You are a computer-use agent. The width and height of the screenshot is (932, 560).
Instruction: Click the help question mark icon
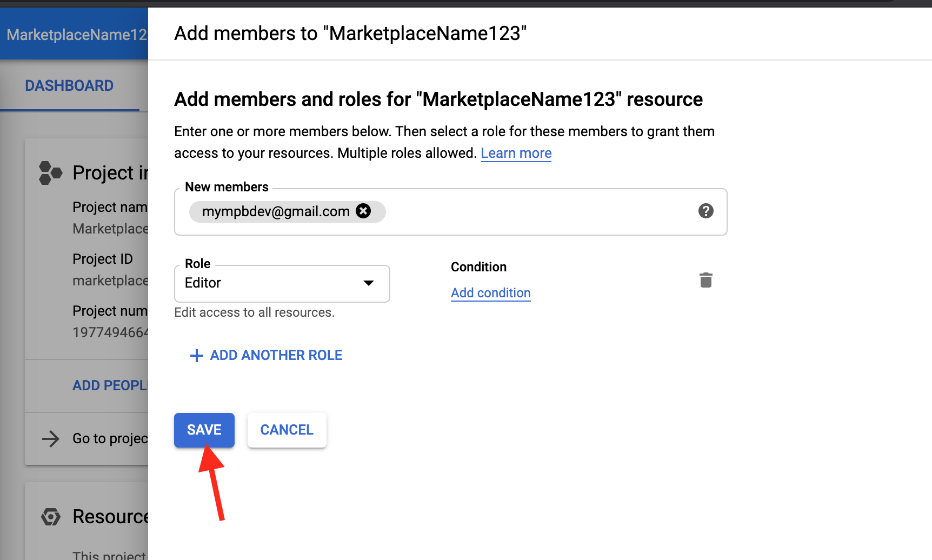705,211
